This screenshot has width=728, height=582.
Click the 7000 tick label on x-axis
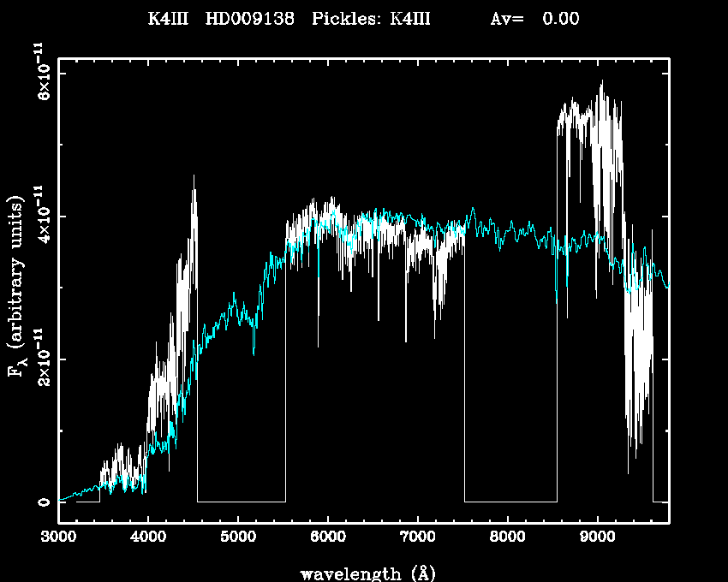[417, 537]
